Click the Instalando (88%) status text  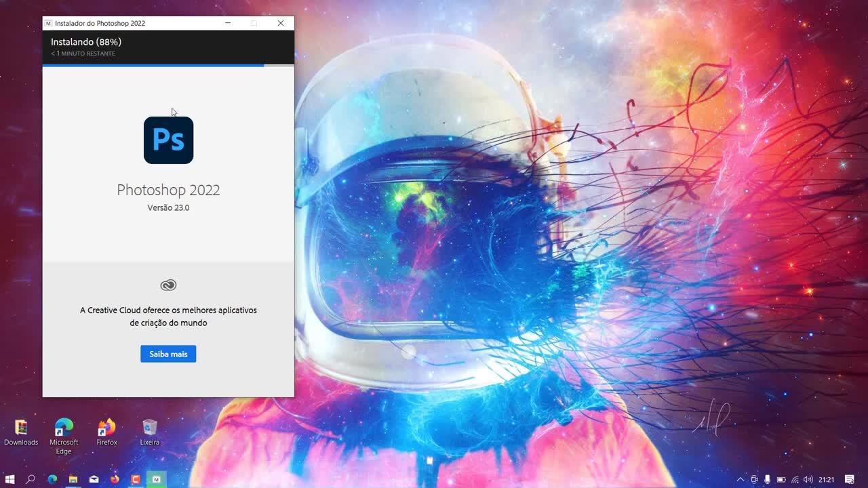pyautogui.click(x=86, y=42)
